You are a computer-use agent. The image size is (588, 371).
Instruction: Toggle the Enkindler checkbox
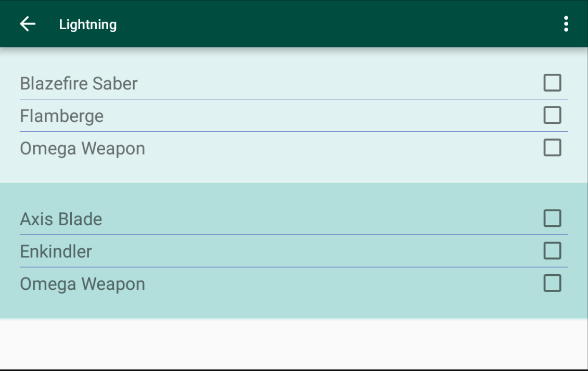click(x=552, y=251)
